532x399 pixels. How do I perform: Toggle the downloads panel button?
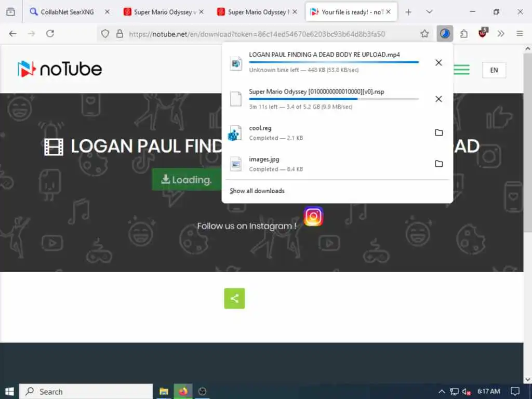[x=445, y=34]
